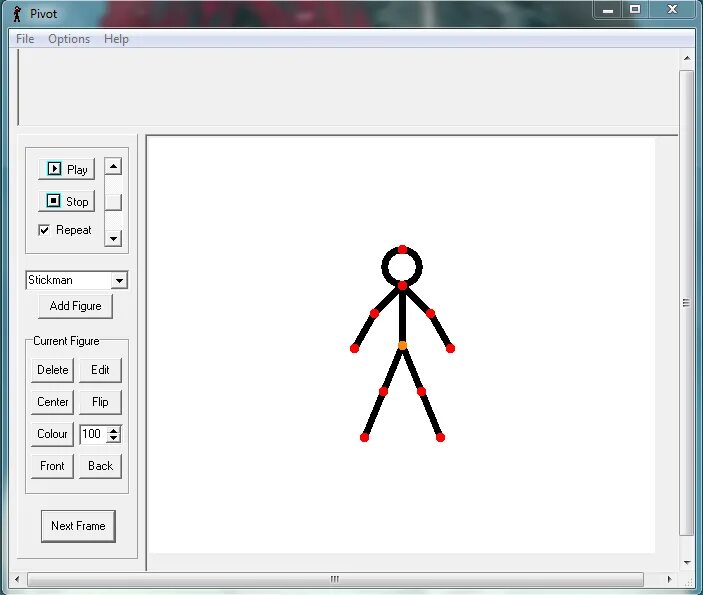Toggle the Repeat checkbox

point(44,230)
